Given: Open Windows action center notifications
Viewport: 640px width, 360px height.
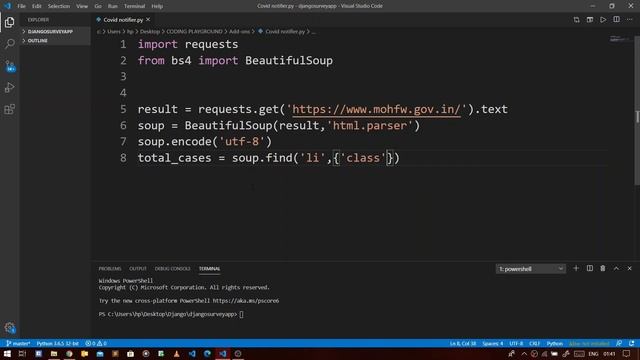Looking at the screenshot, I should [627, 354].
